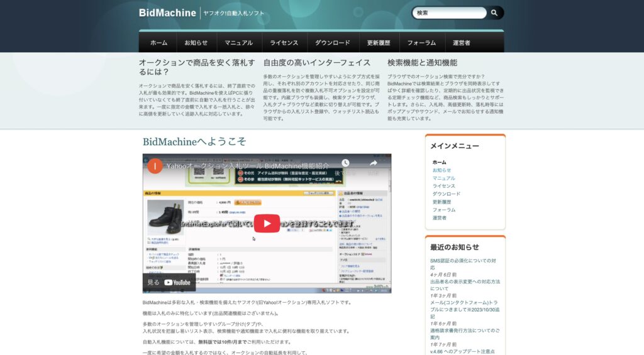Click the Watch on YouTube logo button

pos(169,282)
